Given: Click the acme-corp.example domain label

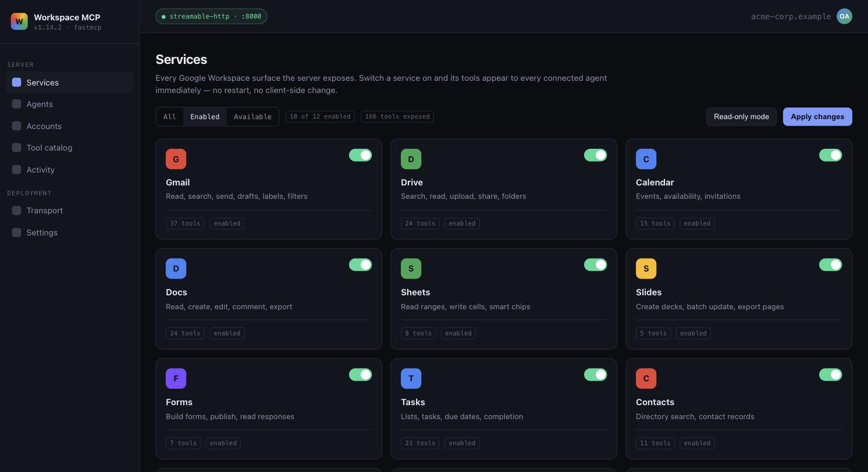Looking at the screenshot, I should [791, 16].
